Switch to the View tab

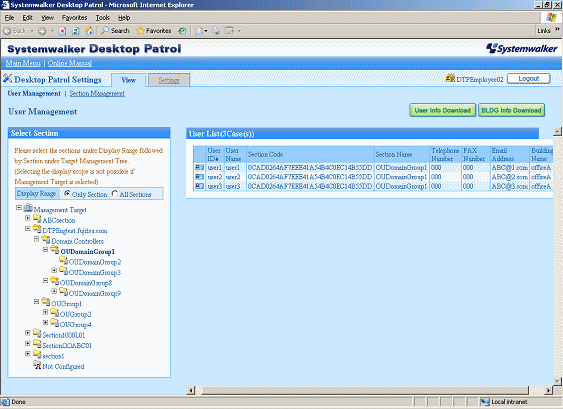click(x=129, y=80)
